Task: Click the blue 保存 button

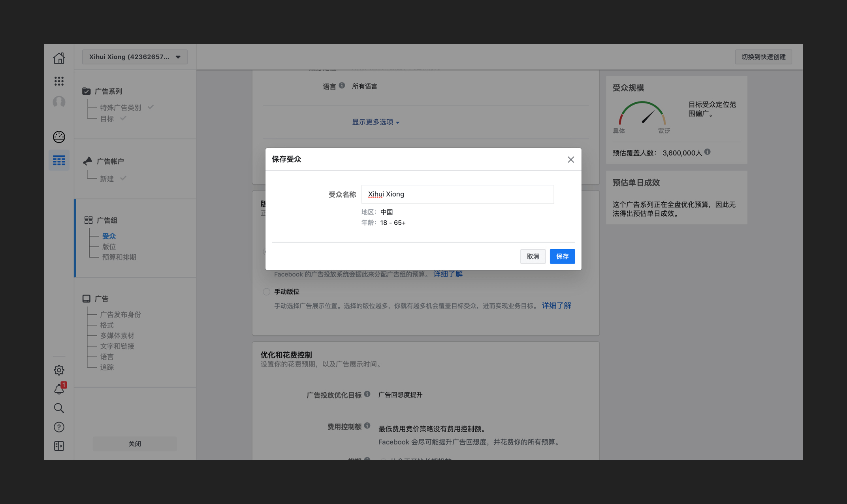Action: pyautogui.click(x=562, y=256)
